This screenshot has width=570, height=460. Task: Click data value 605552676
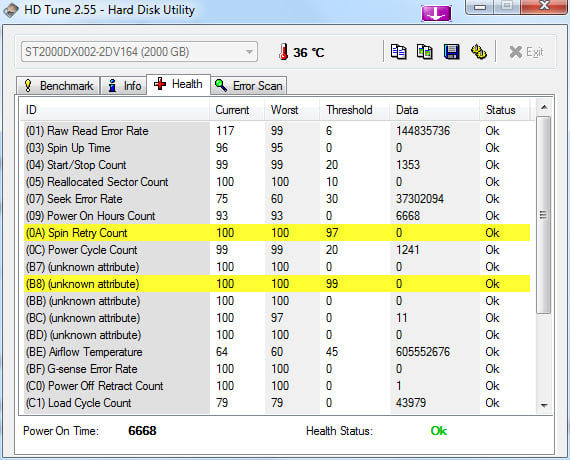(423, 352)
